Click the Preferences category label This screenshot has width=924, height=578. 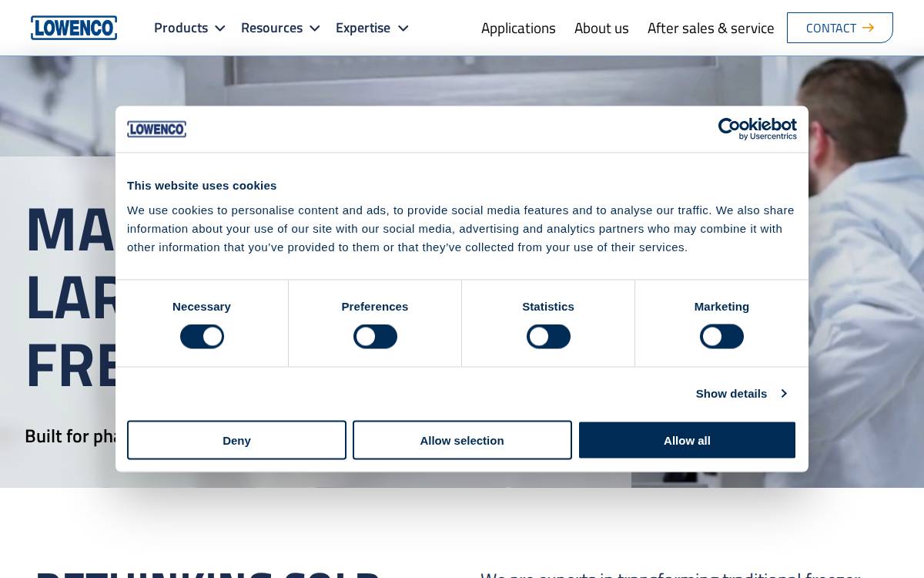tap(375, 307)
